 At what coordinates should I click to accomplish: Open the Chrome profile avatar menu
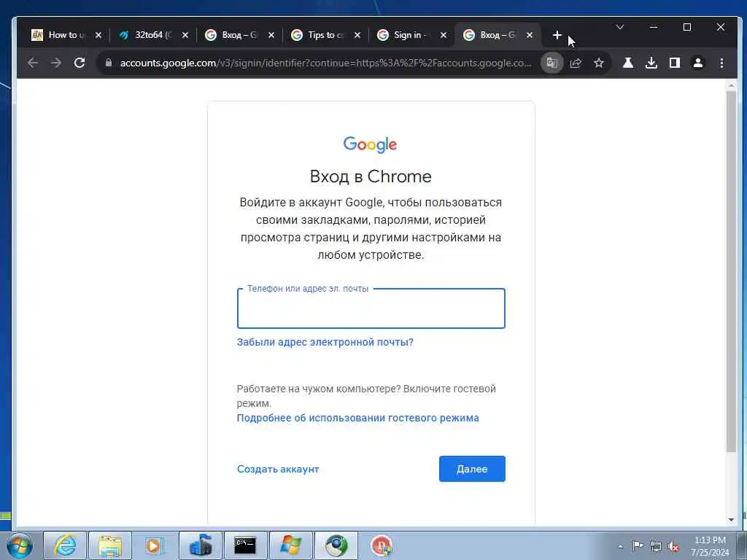tap(698, 63)
